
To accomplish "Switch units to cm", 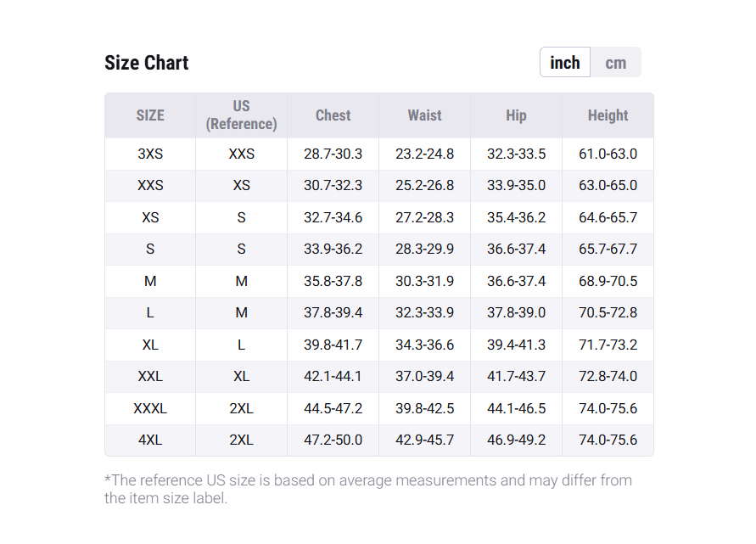I will pyautogui.click(x=615, y=63).
